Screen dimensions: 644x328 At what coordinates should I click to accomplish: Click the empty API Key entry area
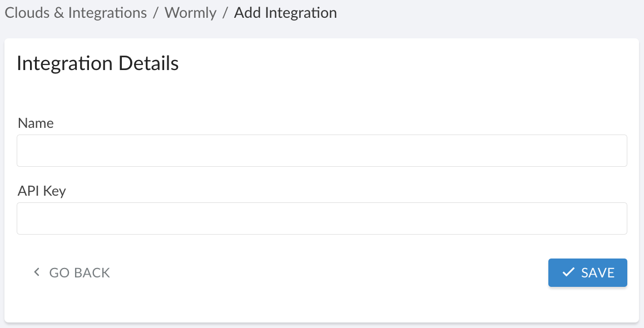(x=321, y=218)
